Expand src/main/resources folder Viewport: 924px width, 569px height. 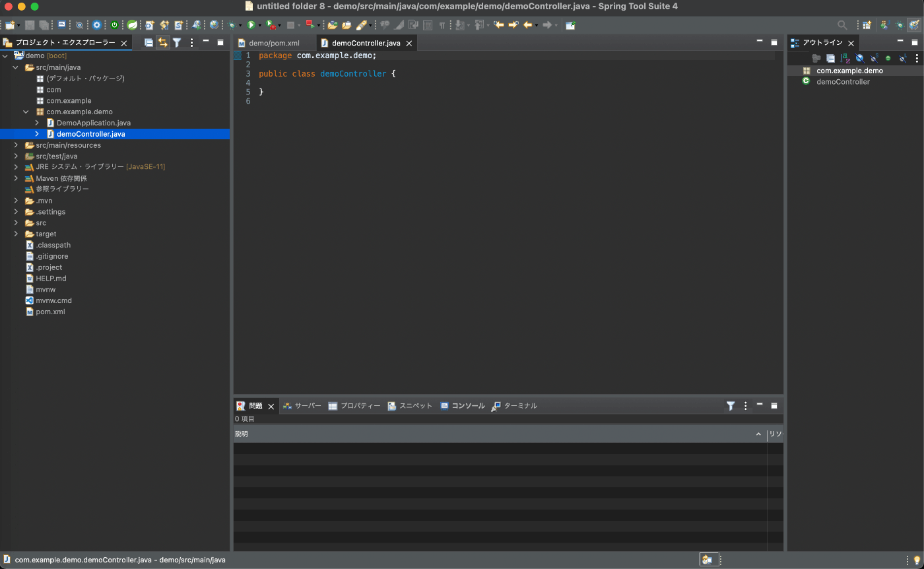pyautogui.click(x=16, y=145)
